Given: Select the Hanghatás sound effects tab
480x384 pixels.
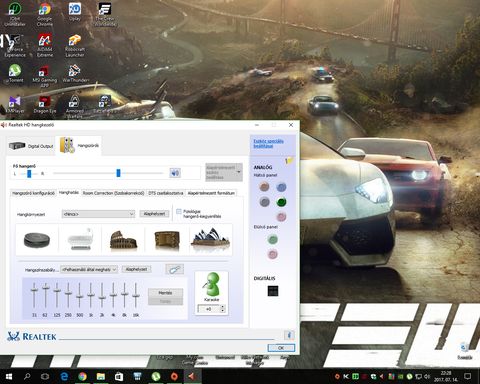Looking at the screenshot, I should tap(69, 192).
